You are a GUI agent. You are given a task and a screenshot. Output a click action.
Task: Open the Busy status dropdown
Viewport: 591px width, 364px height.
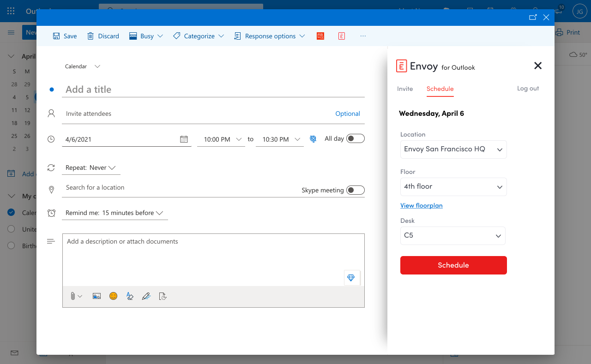[146, 36]
